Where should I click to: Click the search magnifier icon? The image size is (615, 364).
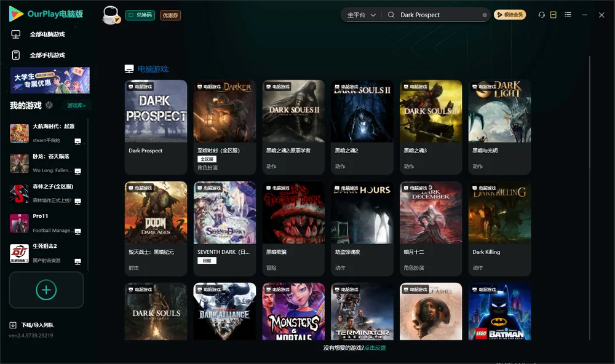(x=391, y=15)
